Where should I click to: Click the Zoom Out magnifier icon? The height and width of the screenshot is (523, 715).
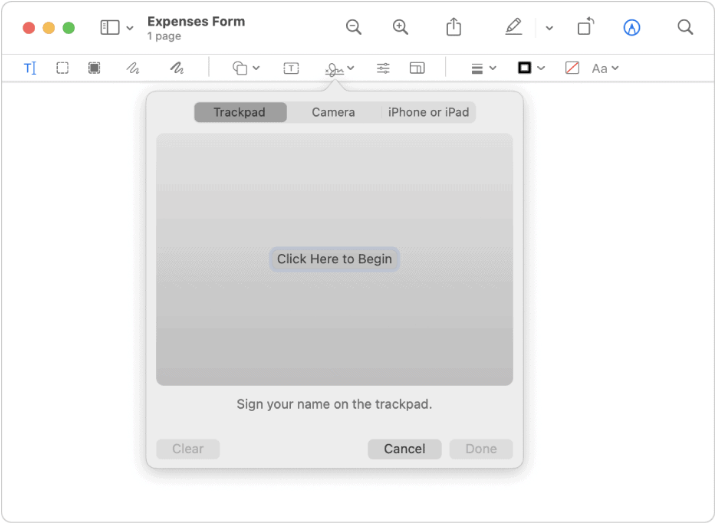pyautogui.click(x=353, y=28)
